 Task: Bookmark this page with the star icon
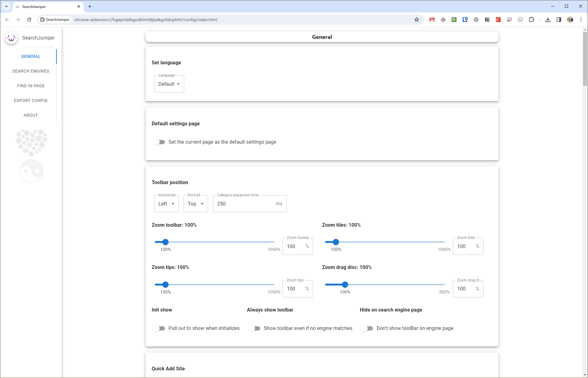417,20
